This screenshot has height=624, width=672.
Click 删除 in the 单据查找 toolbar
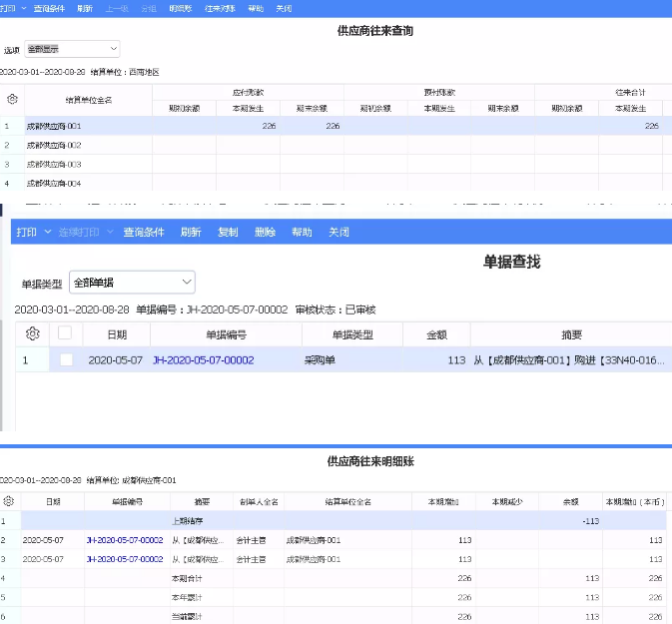click(265, 232)
